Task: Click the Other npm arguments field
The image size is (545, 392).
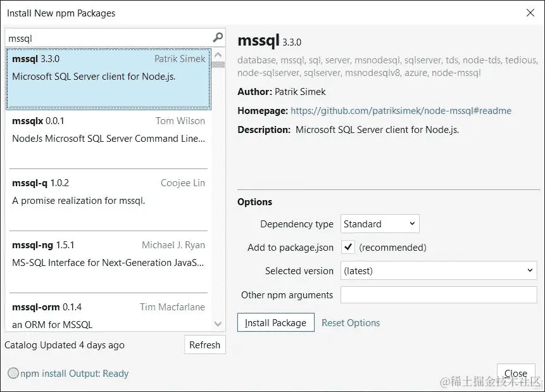Action: (439, 295)
